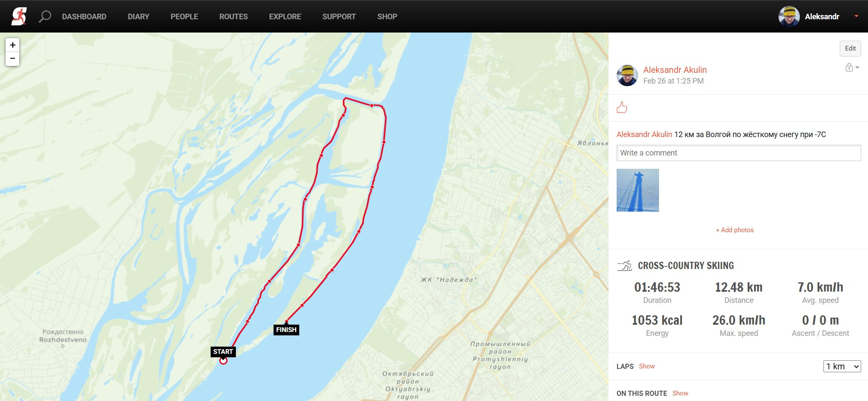Viewport: 868px width, 401px height.
Task: Click the Write a comment field
Action: [738, 153]
